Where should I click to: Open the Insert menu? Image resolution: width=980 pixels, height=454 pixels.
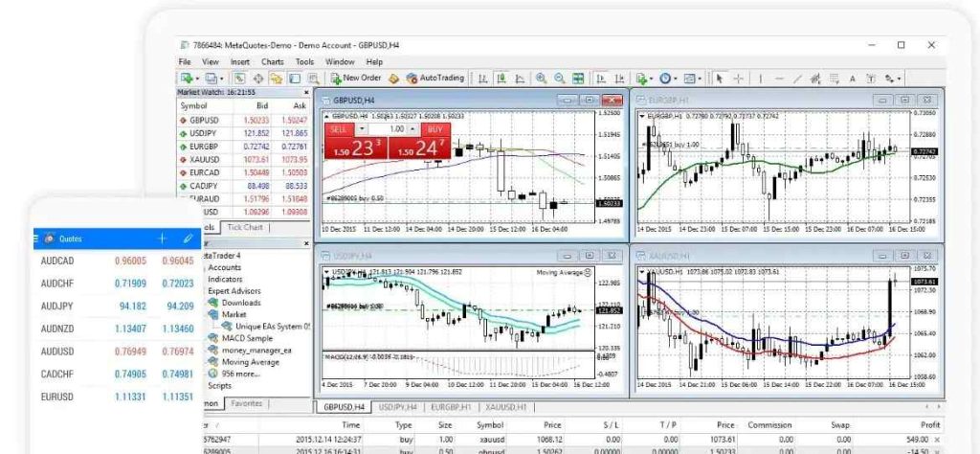[x=240, y=62]
